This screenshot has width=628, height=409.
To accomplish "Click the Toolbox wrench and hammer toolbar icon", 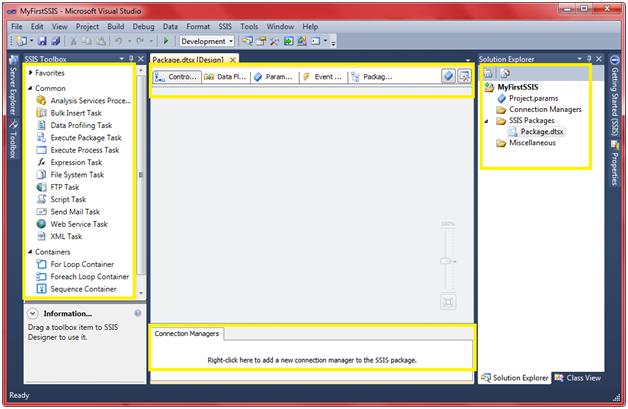I will (275, 41).
